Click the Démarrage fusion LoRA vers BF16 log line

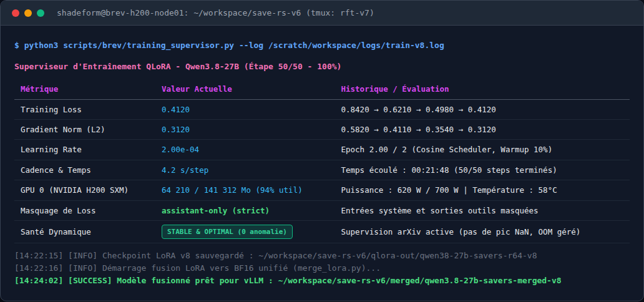coord(198,268)
